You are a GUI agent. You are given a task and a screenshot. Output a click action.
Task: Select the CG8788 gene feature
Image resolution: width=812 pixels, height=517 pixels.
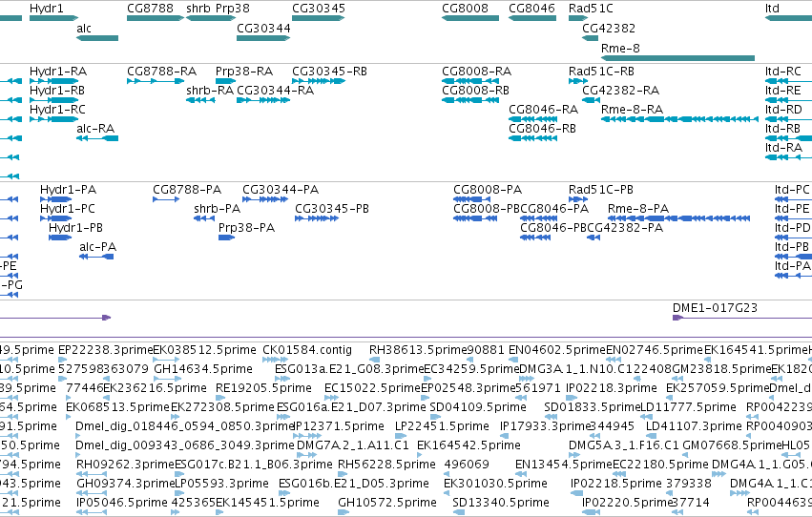coord(156,18)
